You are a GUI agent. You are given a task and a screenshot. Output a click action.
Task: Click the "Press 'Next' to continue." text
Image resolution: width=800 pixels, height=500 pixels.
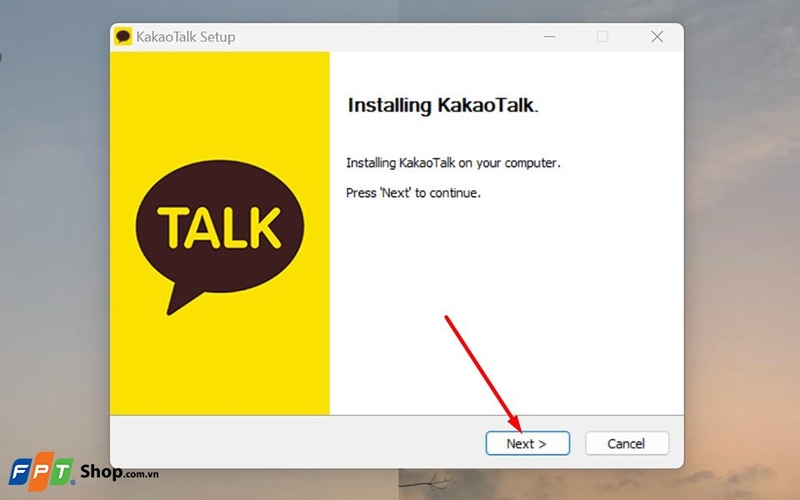coord(413,193)
